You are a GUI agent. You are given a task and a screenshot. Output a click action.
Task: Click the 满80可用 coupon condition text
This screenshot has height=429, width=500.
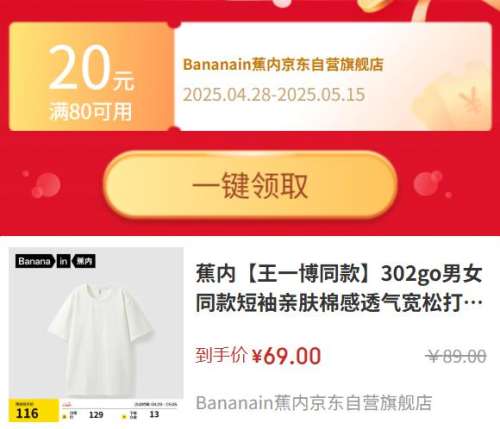91,111
